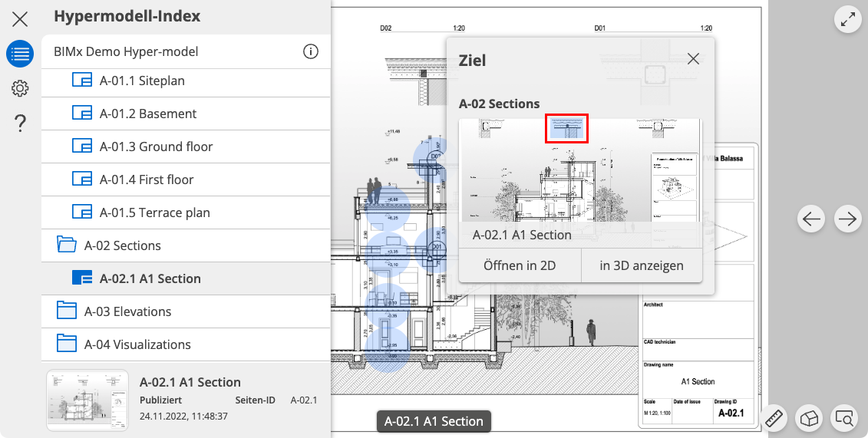868x438 pixels.
Task: Click the A-02 Sections open folder icon
Action: coord(67,245)
